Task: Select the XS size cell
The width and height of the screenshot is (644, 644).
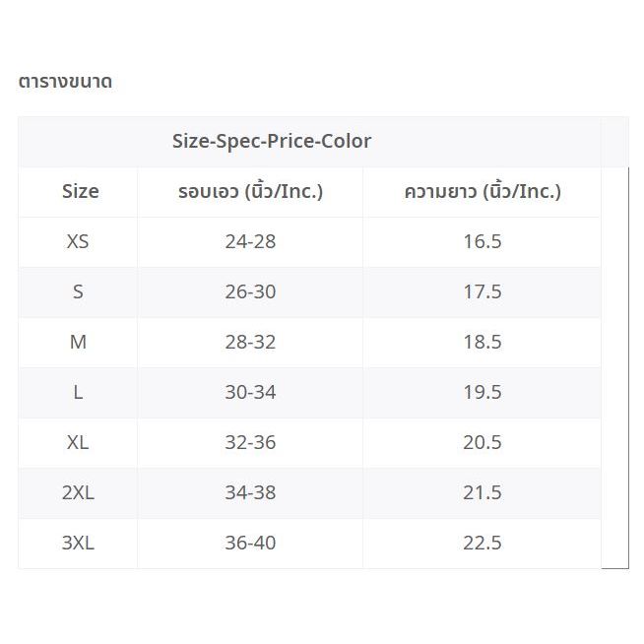Action: pos(78,241)
